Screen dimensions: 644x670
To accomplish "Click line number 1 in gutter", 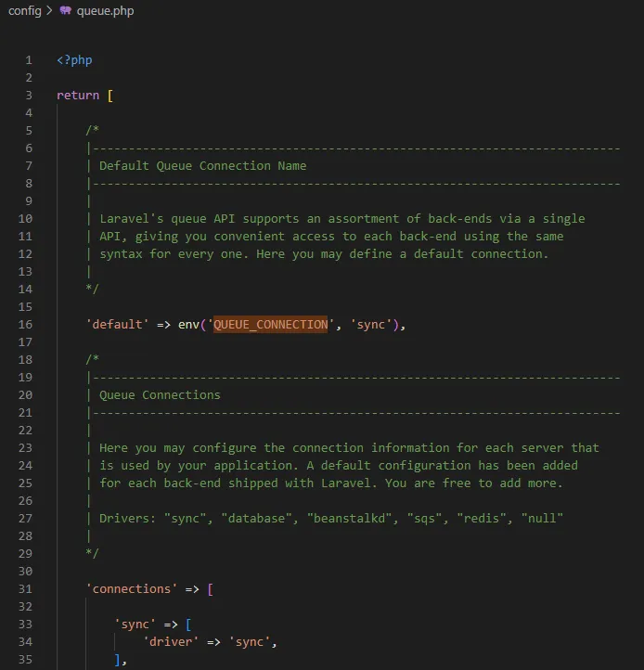I will coord(29,60).
